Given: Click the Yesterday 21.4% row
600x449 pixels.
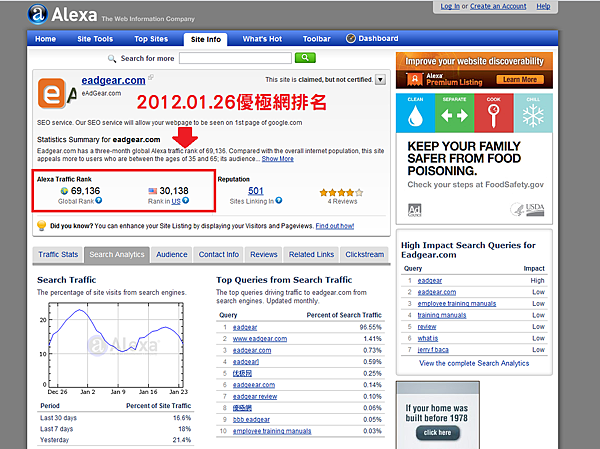Looking at the screenshot, I should pyautogui.click(x=116, y=440).
